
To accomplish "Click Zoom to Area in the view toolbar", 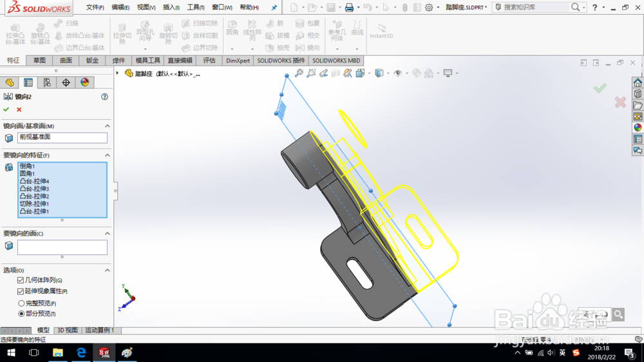I will point(311,73).
